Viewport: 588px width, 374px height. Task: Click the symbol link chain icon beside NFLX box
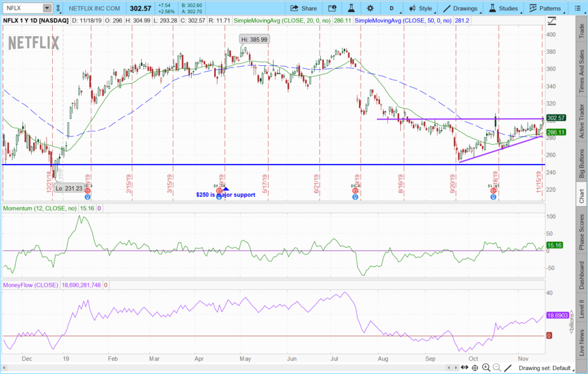pos(58,8)
